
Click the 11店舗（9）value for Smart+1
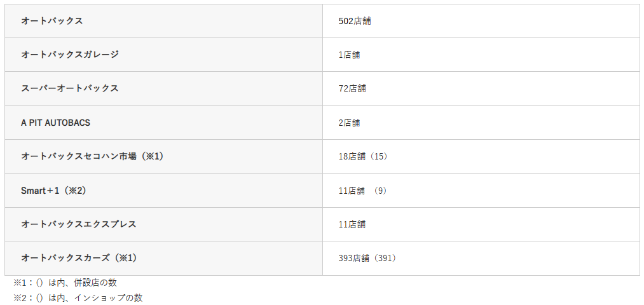point(364,191)
